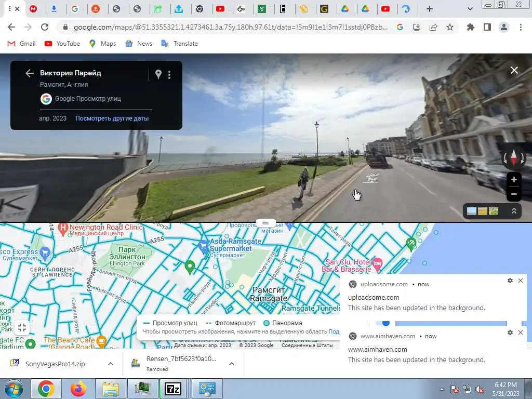Open uploadsome.com notification settings gear

[510, 281]
